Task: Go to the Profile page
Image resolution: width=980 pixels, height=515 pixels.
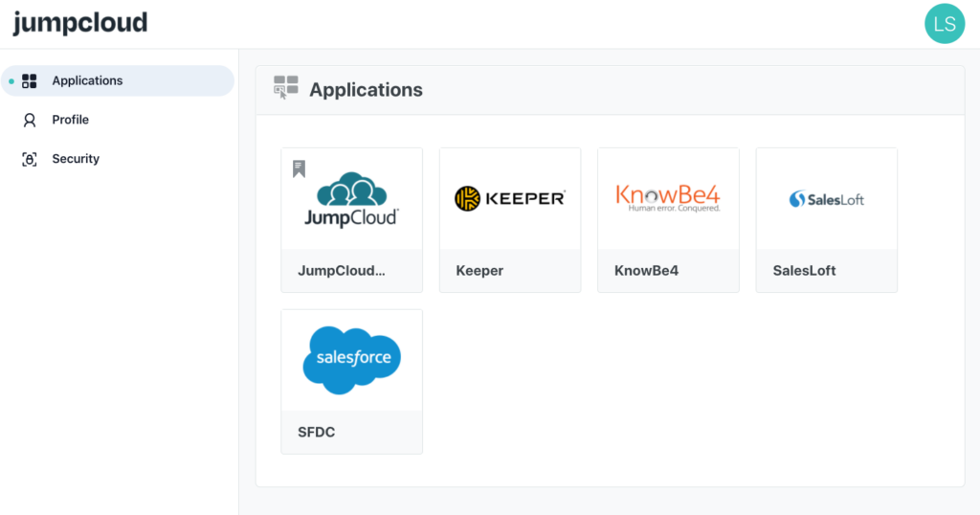Action: pos(71,121)
